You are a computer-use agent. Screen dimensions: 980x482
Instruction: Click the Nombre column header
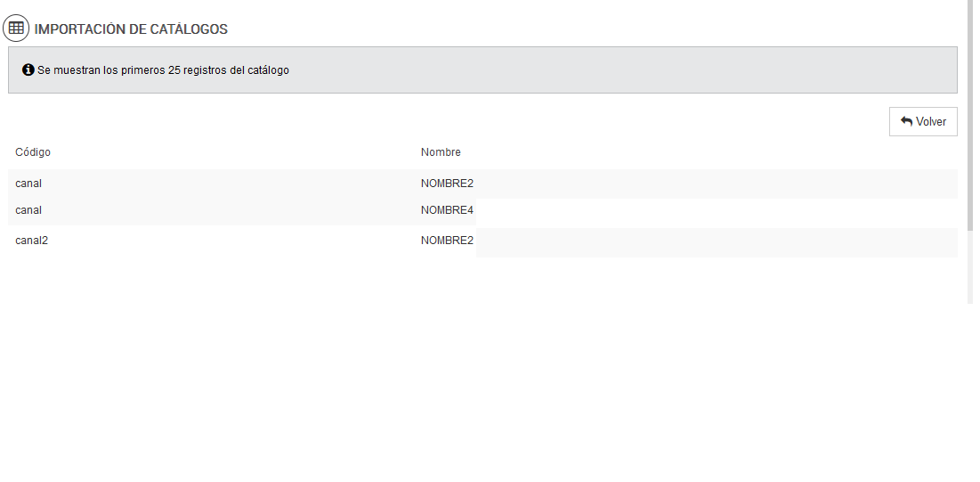(x=441, y=152)
